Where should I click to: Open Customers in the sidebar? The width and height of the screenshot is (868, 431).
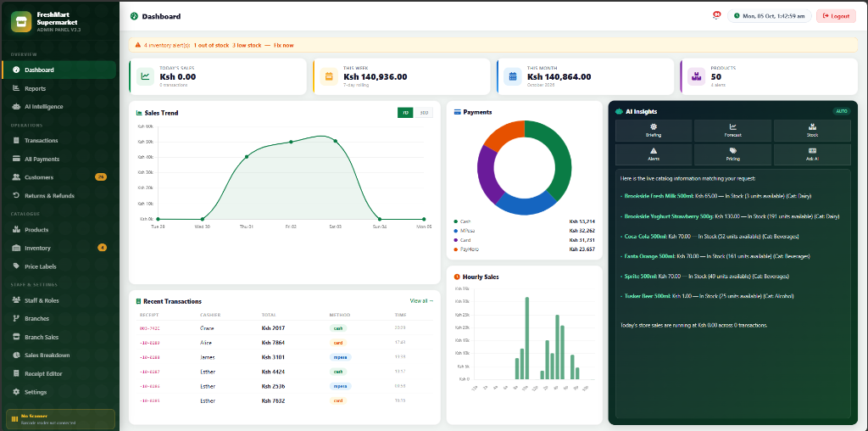click(58, 177)
